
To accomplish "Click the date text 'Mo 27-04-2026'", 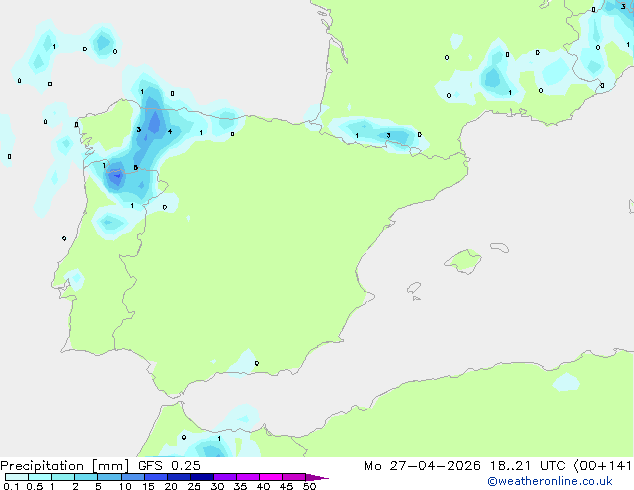I will [422, 466].
